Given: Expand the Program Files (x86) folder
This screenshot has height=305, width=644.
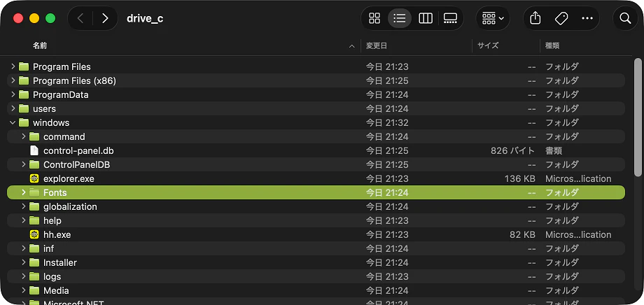Looking at the screenshot, I should pos(13,80).
